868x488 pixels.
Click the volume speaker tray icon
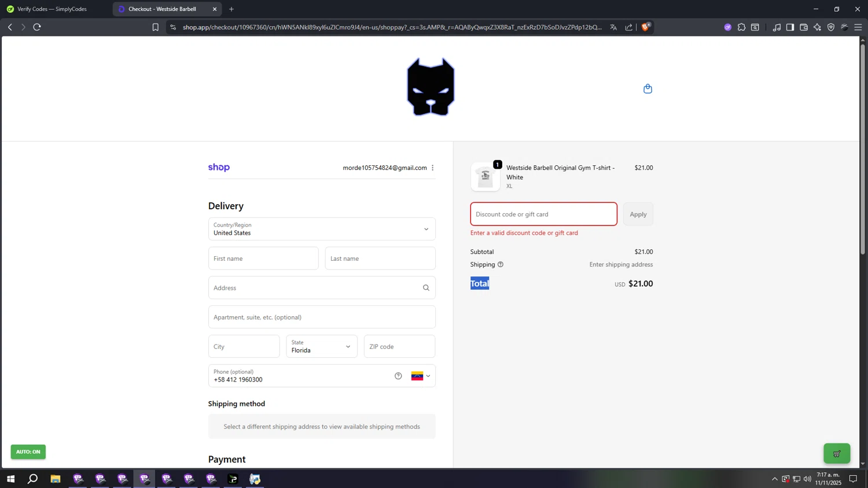click(x=807, y=479)
